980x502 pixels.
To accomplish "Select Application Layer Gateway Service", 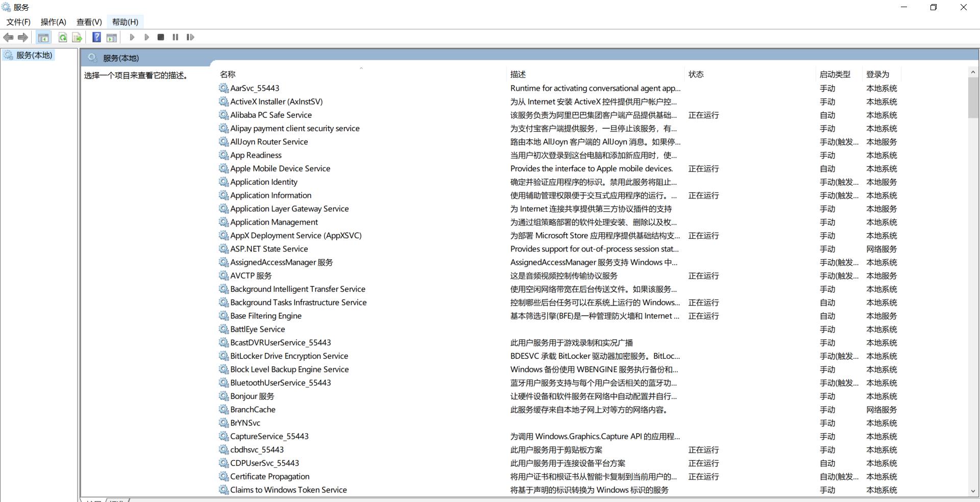I will 289,209.
